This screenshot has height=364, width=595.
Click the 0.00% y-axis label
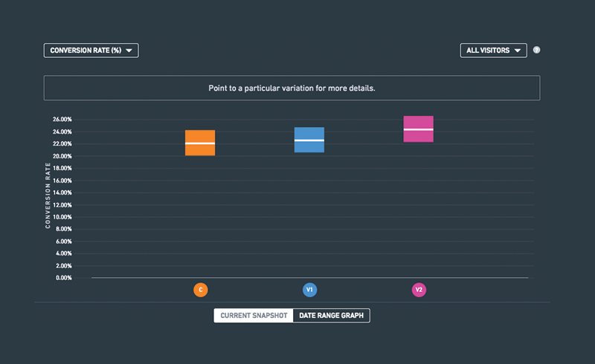point(62,278)
